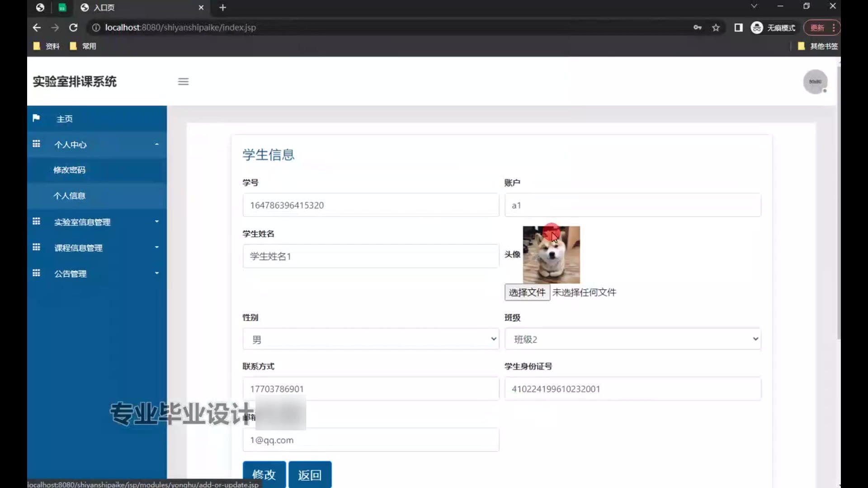Click the flag icon beside 主页
Viewport: 868px width, 488px height.
36,118
